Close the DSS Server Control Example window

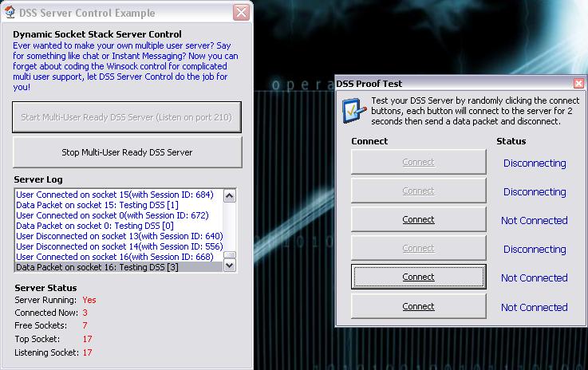(241, 12)
